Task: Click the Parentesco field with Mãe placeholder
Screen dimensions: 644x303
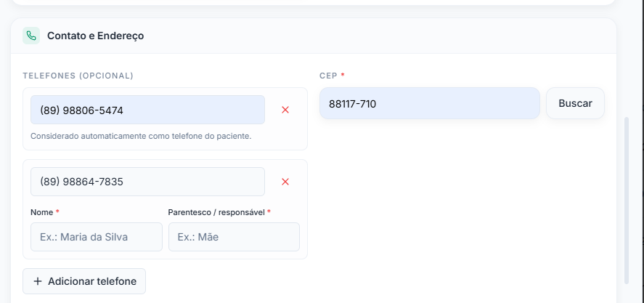Action: (234, 237)
